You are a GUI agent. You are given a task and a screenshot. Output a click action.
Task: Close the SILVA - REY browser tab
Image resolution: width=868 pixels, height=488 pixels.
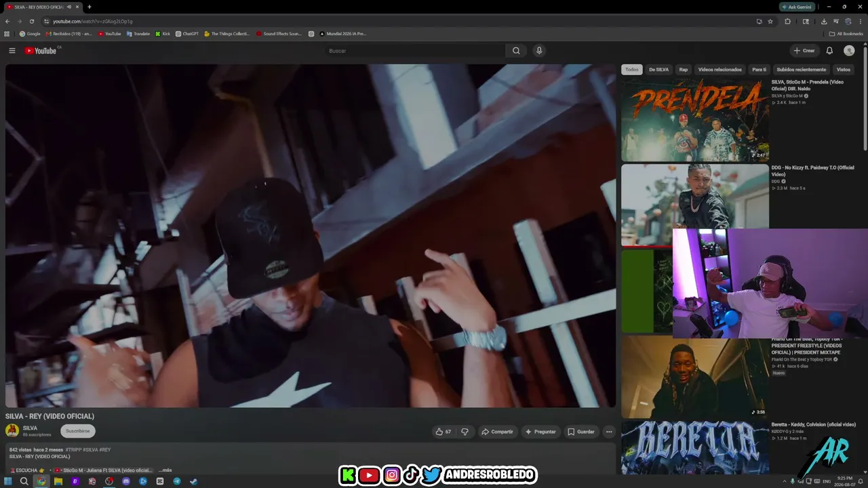pos(77,7)
